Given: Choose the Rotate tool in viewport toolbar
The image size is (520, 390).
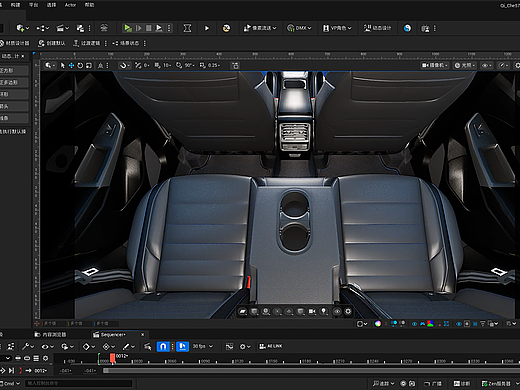Looking at the screenshot, I should tap(80, 65).
